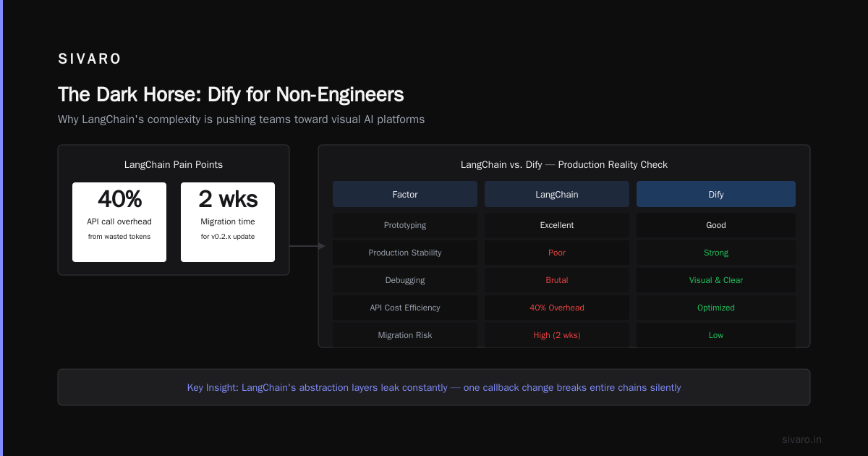Click the 'Good' cell for Dify
Screen dimensions: 868x456
pos(716,225)
